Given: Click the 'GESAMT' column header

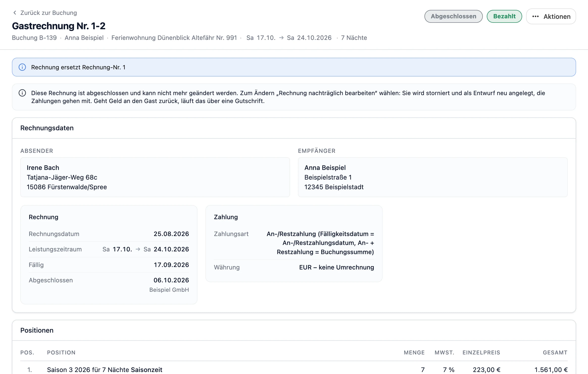Looking at the screenshot, I should tap(555, 352).
